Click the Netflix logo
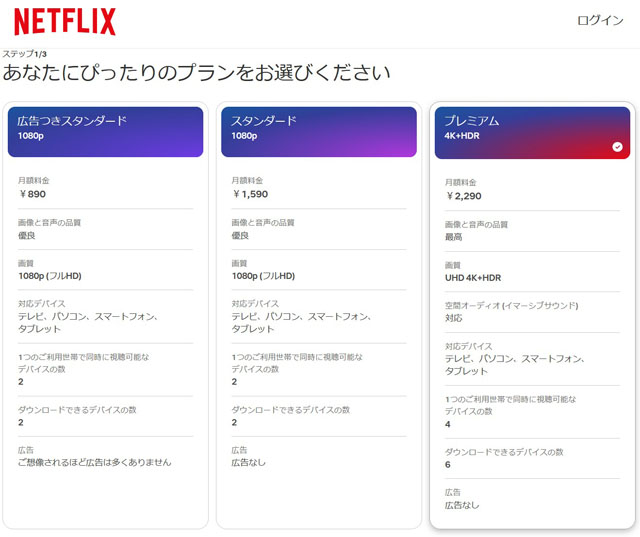Image resolution: width=640 pixels, height=537 pixels. tap(65, 22)
